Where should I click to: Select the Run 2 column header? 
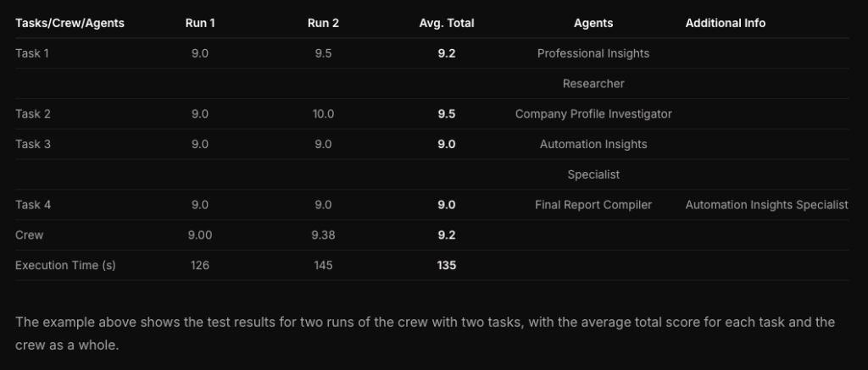[323, 23]
